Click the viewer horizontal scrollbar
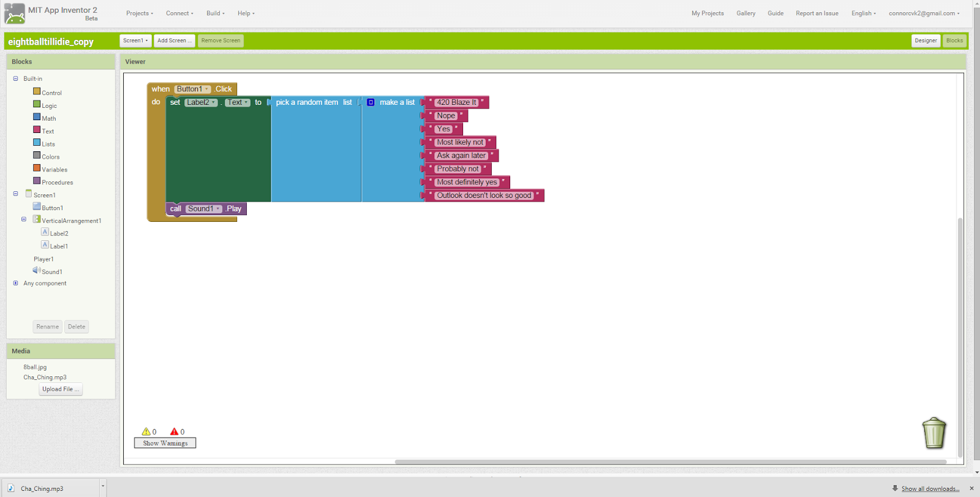The image size is (980, 497). (x=671, y=462)
